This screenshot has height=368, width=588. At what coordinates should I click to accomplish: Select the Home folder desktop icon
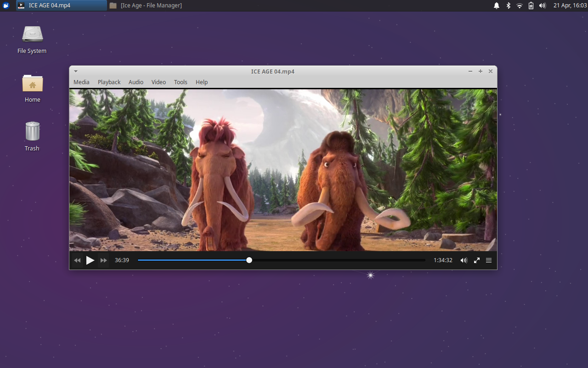[32, 88]
